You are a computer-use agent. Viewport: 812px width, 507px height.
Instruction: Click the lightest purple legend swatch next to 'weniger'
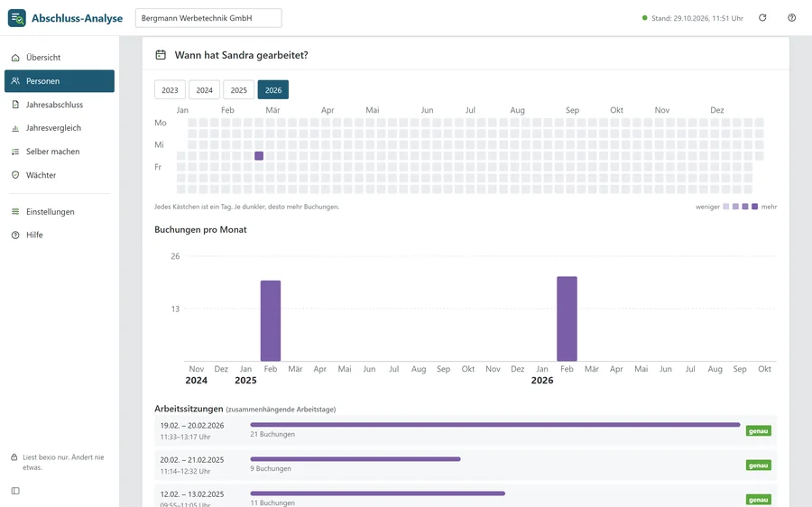(726, 207)
